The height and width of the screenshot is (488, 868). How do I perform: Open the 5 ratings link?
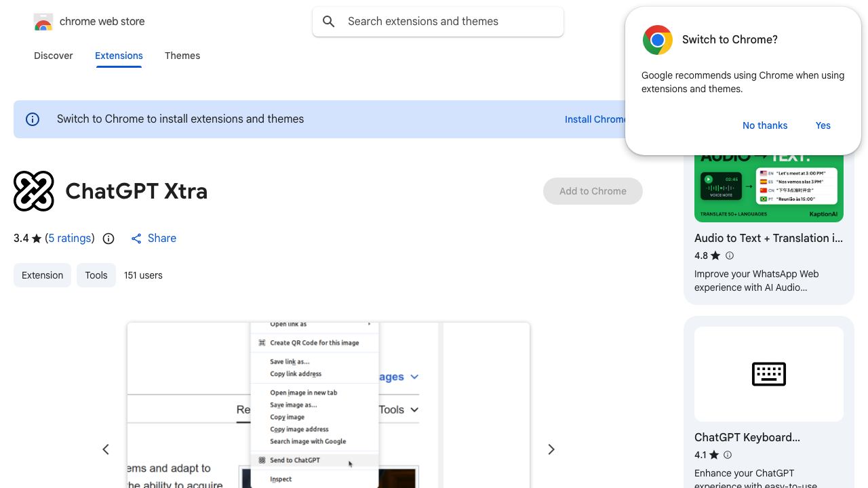coord(70,239)
